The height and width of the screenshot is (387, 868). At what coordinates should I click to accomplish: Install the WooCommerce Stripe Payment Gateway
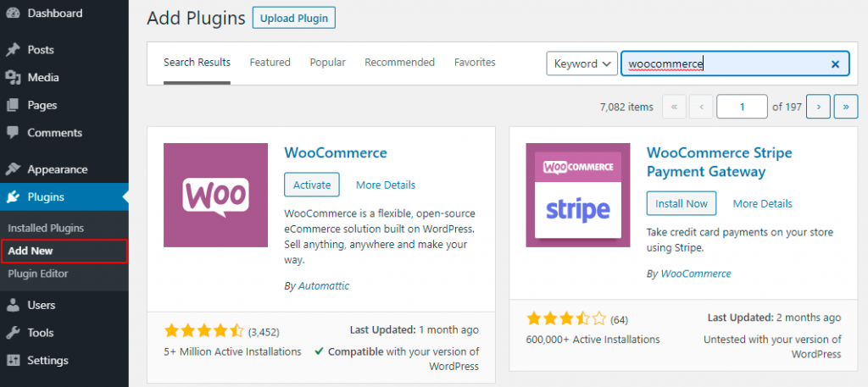tap(682, 203)
